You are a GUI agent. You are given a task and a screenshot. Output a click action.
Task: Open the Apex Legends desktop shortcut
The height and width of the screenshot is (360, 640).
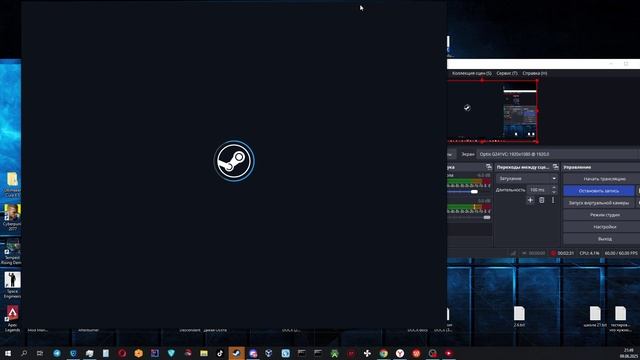[12, 318]
